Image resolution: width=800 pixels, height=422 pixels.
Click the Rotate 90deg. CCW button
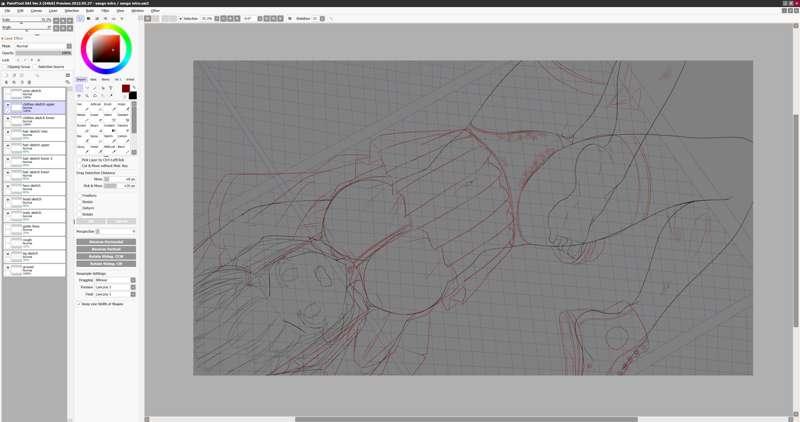click(106, 256)
